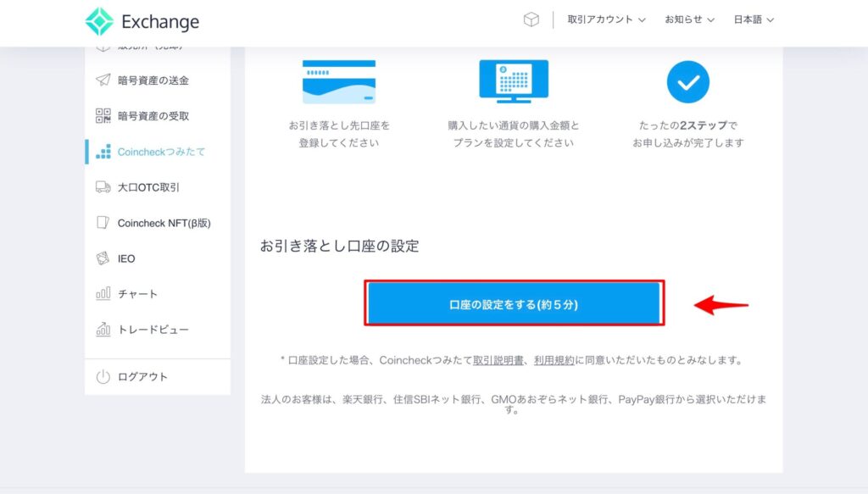Click the 法人のお客様は bank selection note
Image resolution: width=868 pixels, height=494 pixels.
(514, 404)
